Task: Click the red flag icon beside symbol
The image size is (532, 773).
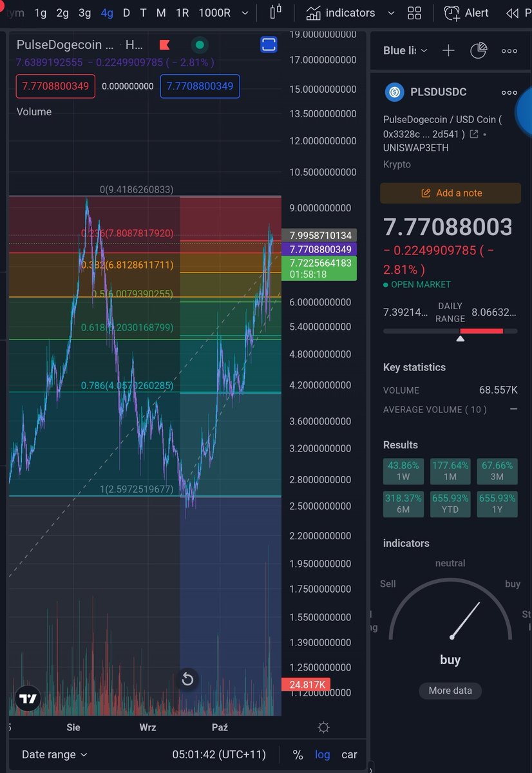Action: pyautogui.click(x=164, y=44)
